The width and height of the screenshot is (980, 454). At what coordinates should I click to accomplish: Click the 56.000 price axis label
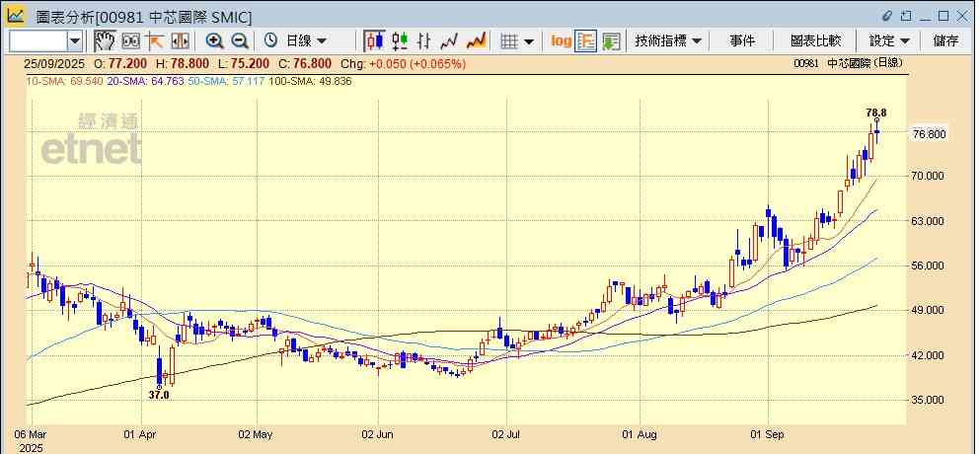coord(928,265)
